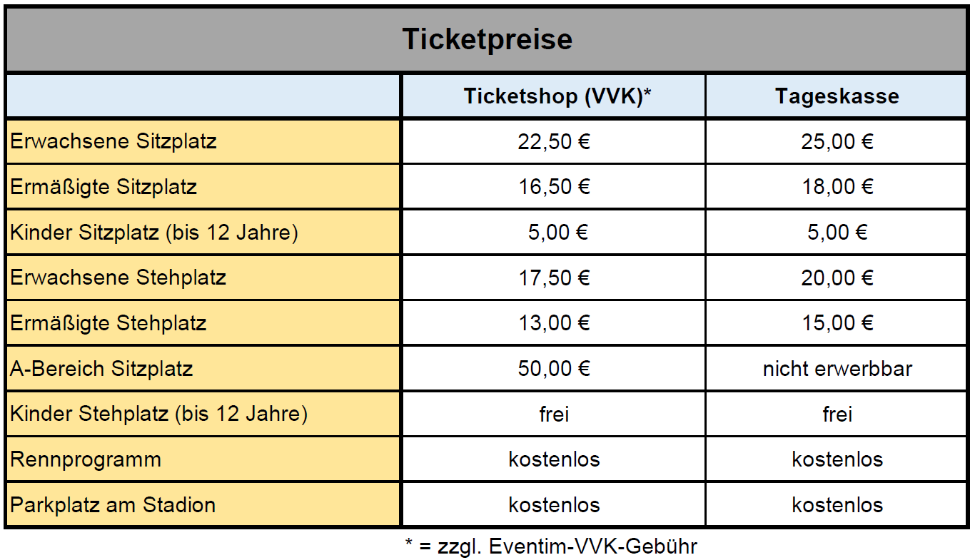Select the 50,00 € A-Bereich price
The height and width of the screenshot is (560, 975).
[554, 369]
